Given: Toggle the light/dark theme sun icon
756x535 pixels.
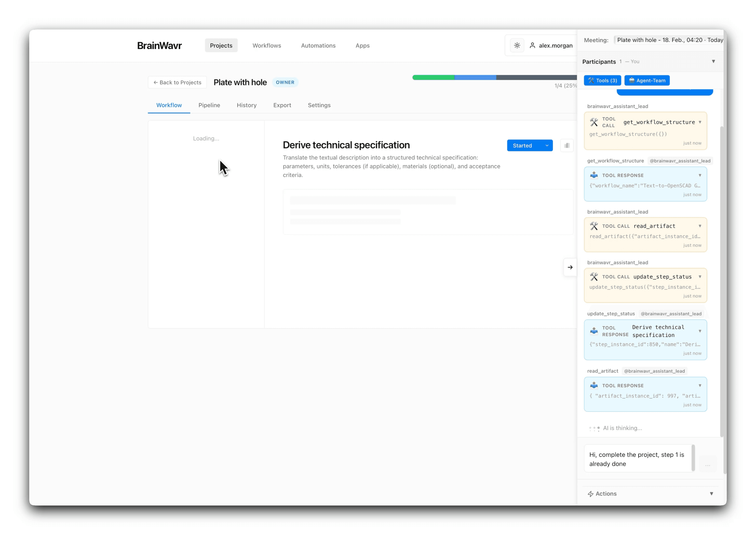Looking at the screenshot, I should tap(517, 46).
